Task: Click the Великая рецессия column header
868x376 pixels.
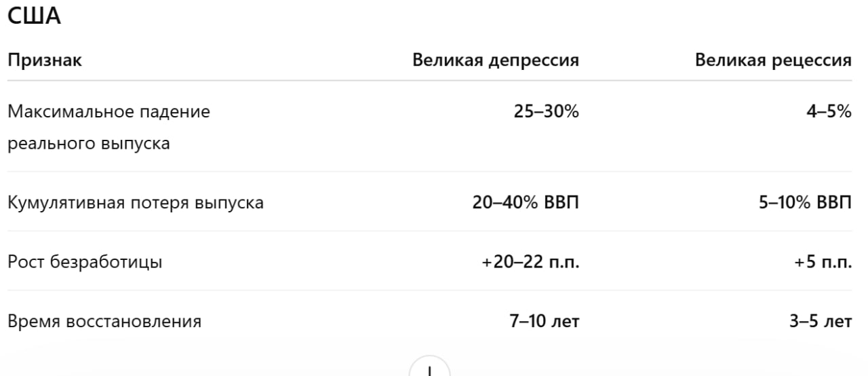Action: pos(773,60)
